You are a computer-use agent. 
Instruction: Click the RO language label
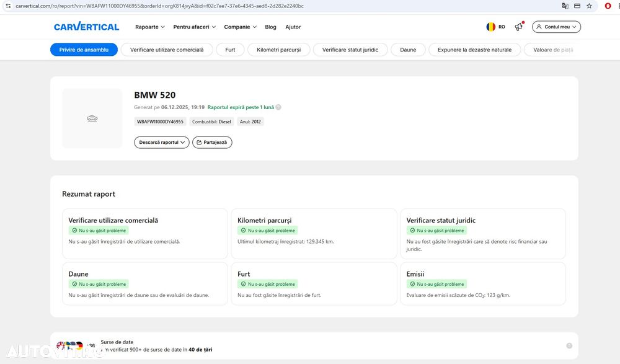tap(502, 27)
